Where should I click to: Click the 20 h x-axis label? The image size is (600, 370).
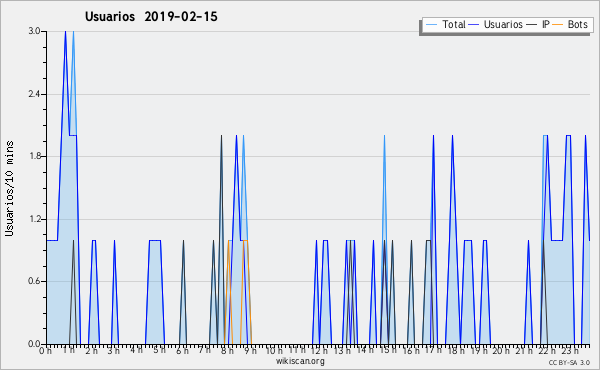(x=501, y=351)
